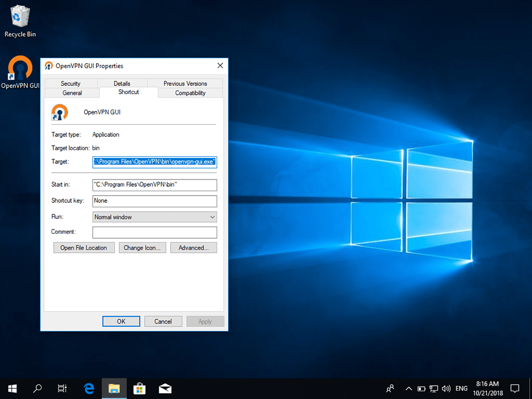The height and width of the screenshot is (399, 532).
Task: Click the Change Icon button
Action: (x=142, y=248)
